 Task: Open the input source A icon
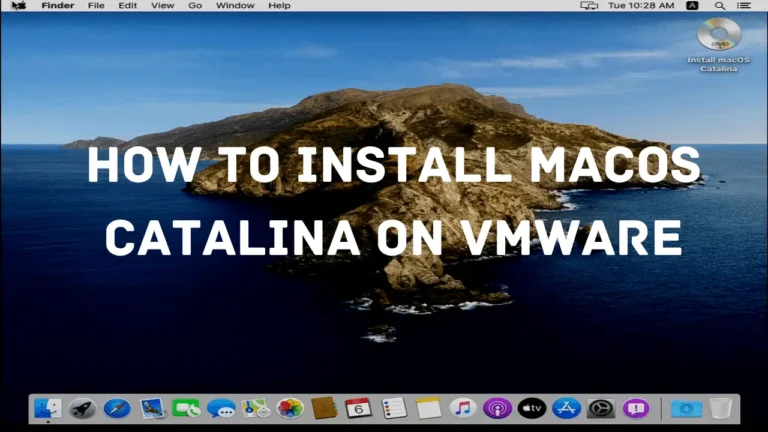tap(692, 6)
